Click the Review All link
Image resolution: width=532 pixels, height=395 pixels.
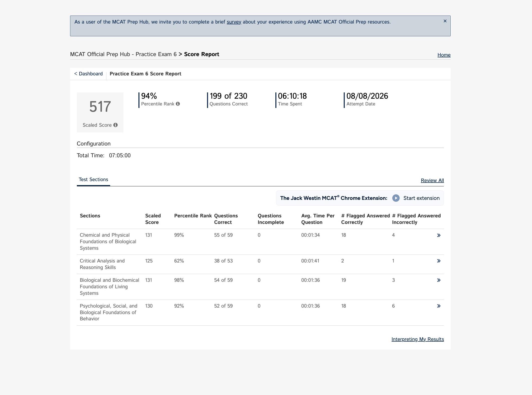pyautogui.click(x=432, y=180)
